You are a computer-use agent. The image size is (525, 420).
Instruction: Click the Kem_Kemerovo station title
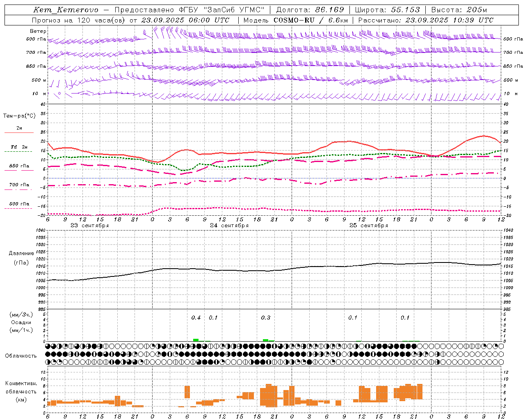point(66,10)
